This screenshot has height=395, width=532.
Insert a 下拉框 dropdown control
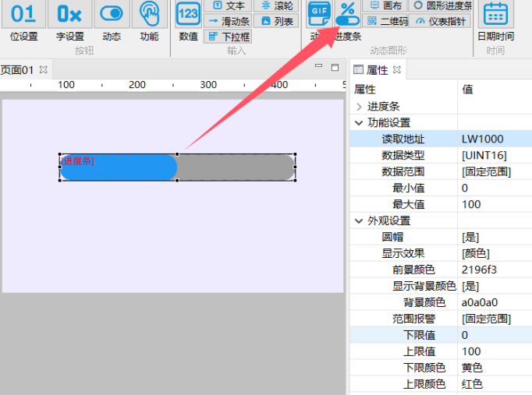coord(228,37)
